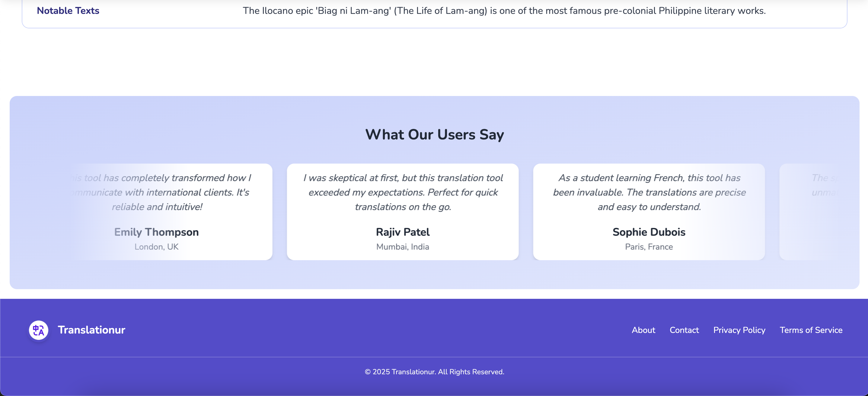Select Sophie Dubois's testimonial card
This screenshot has height=396, width=868.
click(x=649, y=212)
